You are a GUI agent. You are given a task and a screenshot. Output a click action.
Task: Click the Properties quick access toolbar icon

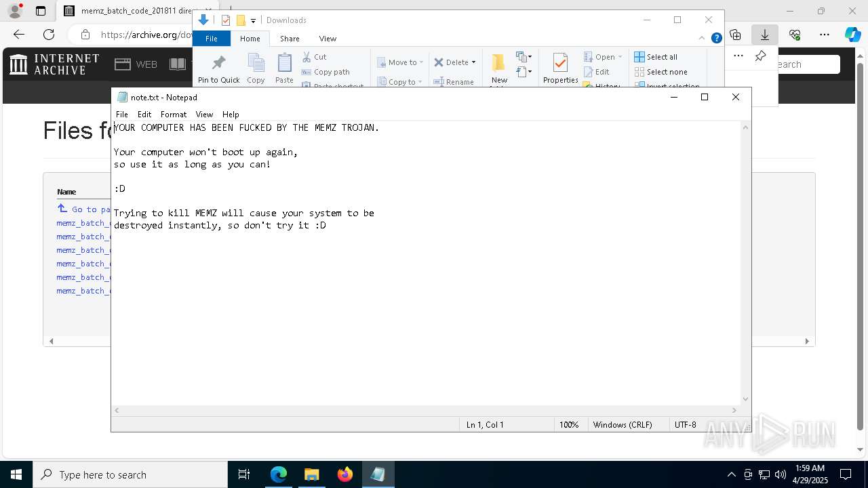pos(226,20)
